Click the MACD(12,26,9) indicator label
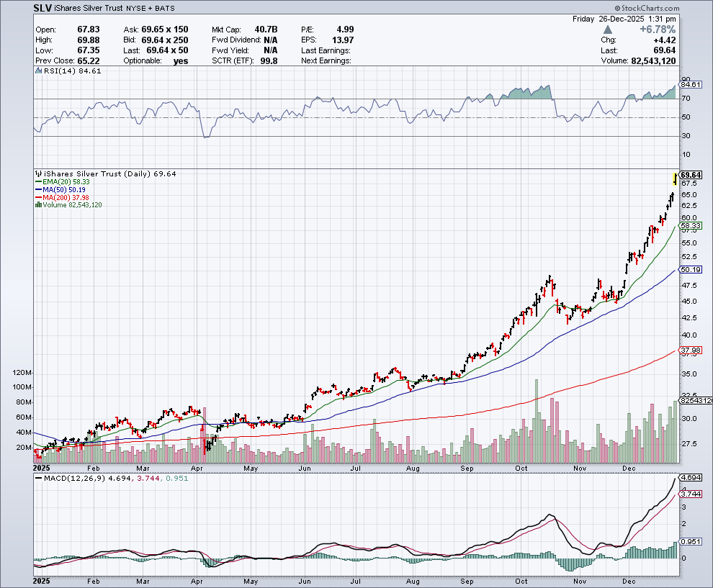713x588 pixels. pos(74,479)
